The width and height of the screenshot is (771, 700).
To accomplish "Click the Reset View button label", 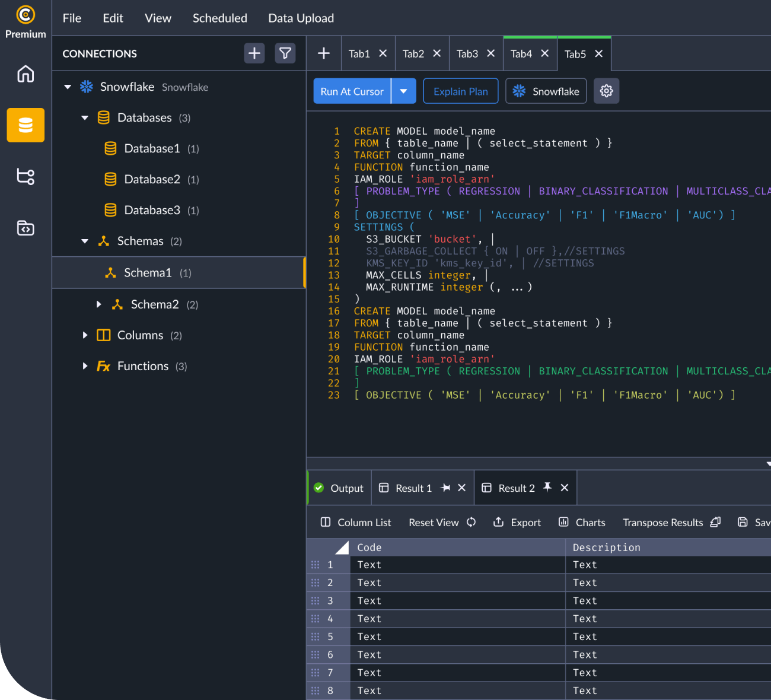I will 434,522.
